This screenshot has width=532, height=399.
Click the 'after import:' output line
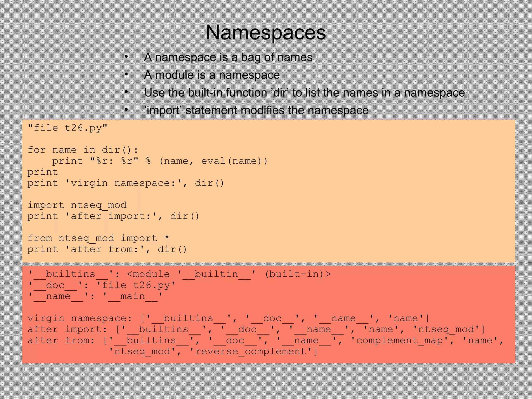256,330
